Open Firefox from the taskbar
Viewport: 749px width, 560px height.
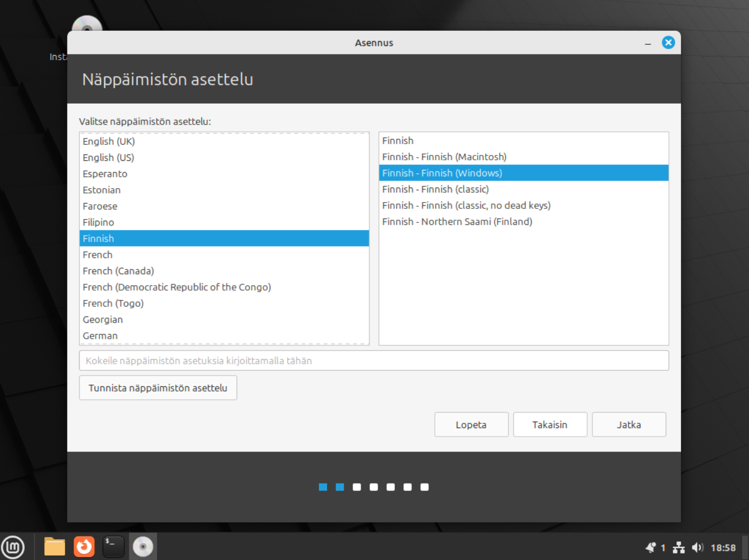coord(84,547)
